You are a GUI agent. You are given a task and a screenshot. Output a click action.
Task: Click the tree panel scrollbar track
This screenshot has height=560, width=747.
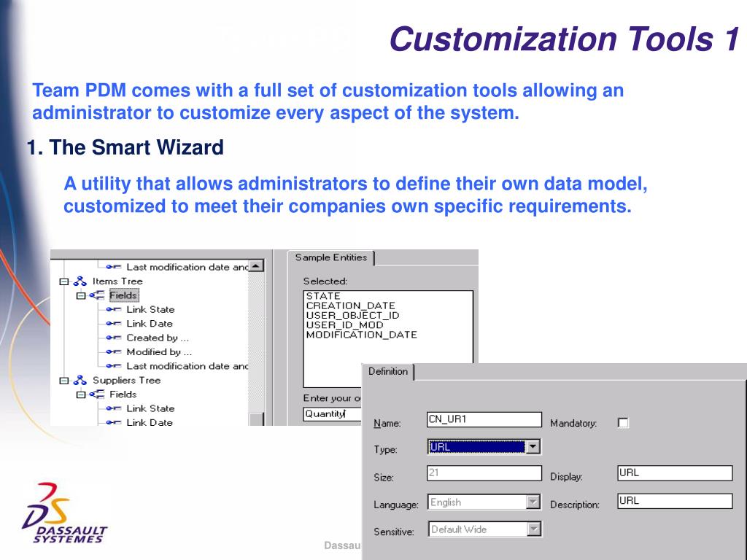pos(256,342)
